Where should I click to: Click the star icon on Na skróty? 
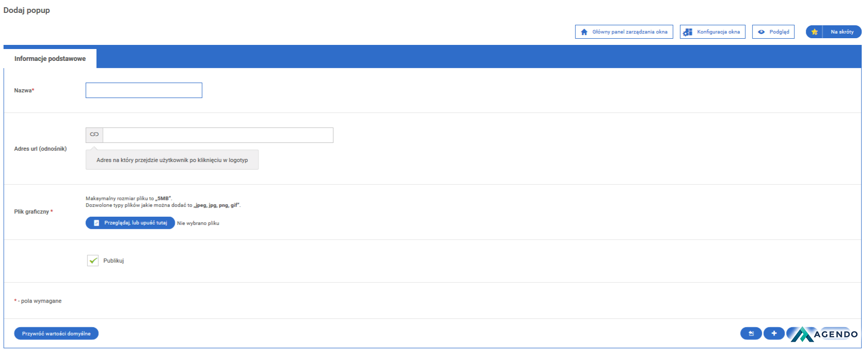[x=814, y=32]
